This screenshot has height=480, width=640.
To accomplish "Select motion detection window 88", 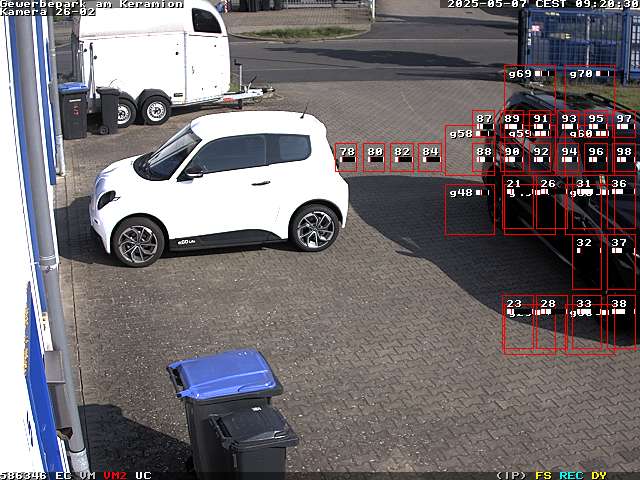I will [x=484, y=157].
